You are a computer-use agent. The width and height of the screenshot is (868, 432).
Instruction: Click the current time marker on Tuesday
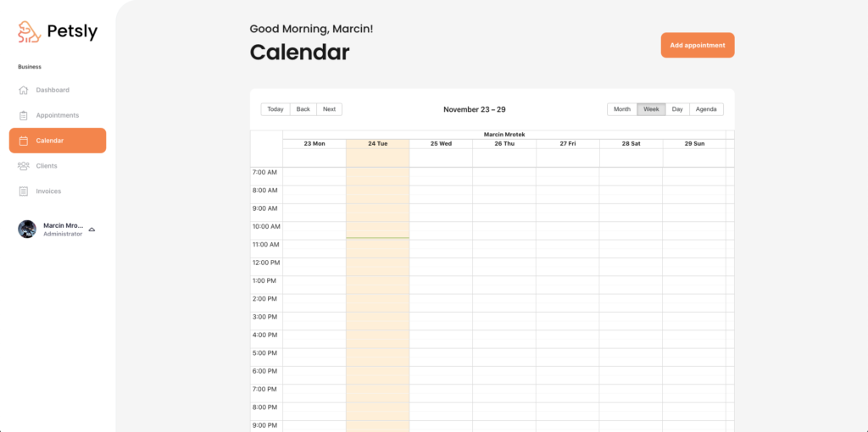coord(377,238)
